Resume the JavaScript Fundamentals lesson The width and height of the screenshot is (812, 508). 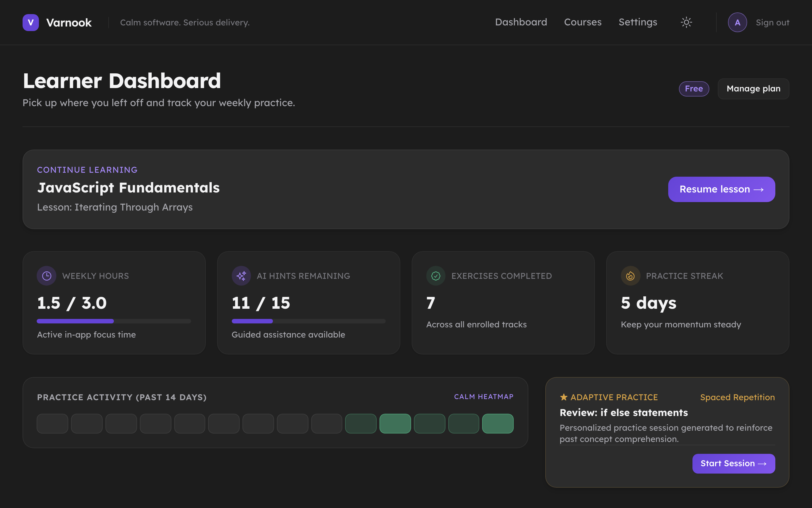click(721, 189)
